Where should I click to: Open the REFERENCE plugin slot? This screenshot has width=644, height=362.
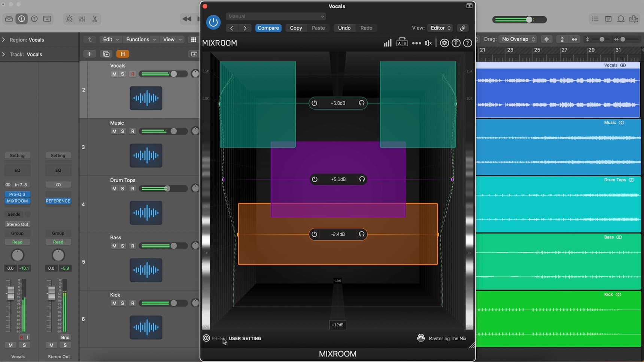click(58, 201)
